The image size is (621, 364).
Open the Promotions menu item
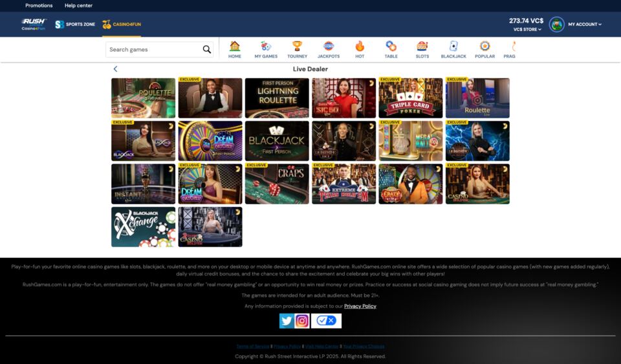click(39, 6)
